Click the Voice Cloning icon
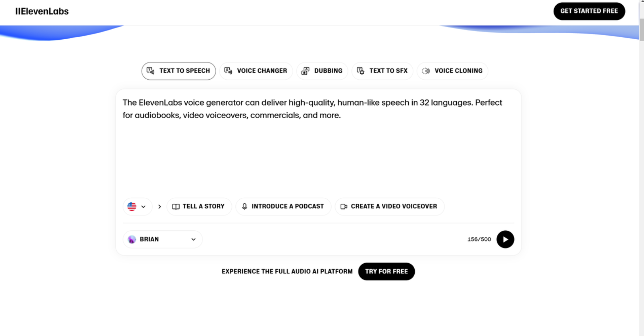This screenshot has width=644, height=336. click(x=426, y=71)
